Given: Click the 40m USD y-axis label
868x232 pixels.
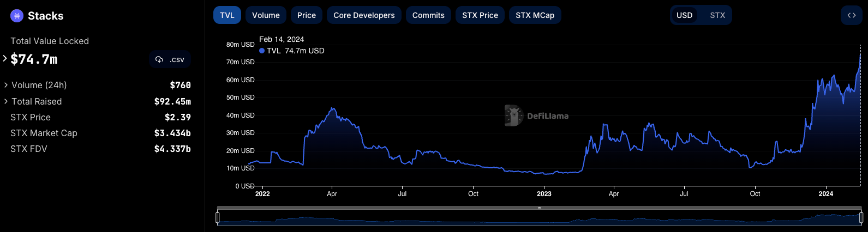Looking at the screenshot, I should 241,115.
